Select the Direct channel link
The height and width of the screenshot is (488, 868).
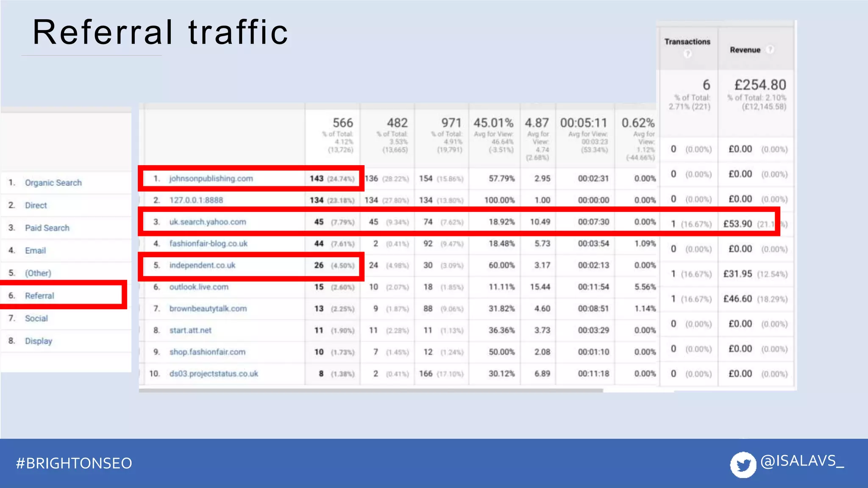click(36, 205)
